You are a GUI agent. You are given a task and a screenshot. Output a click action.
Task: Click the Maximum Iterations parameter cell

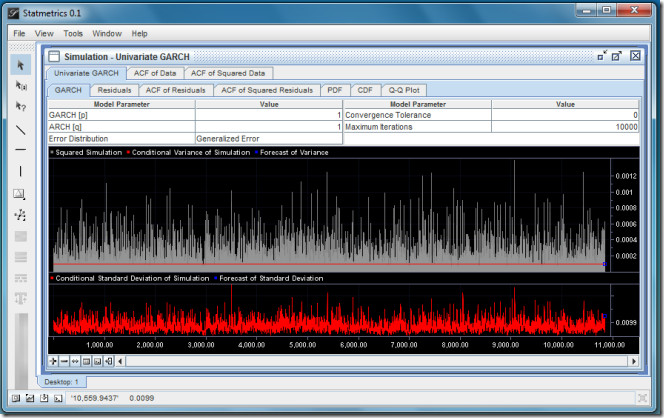tap(418, 127)
